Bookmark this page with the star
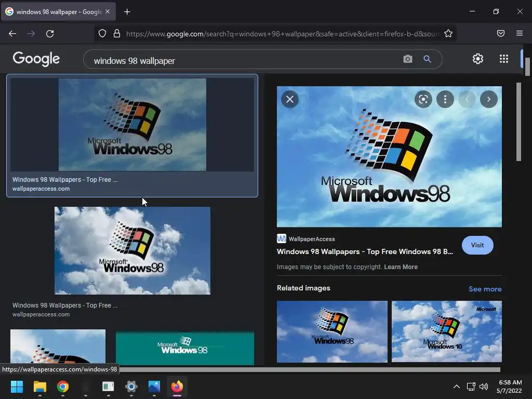 pos(448,33)
